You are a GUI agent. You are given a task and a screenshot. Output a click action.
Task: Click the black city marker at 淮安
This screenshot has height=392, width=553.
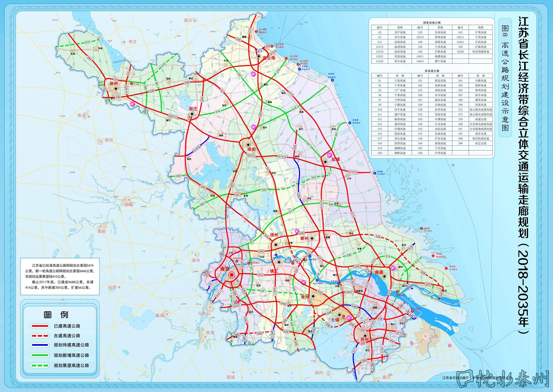[248, 144]
